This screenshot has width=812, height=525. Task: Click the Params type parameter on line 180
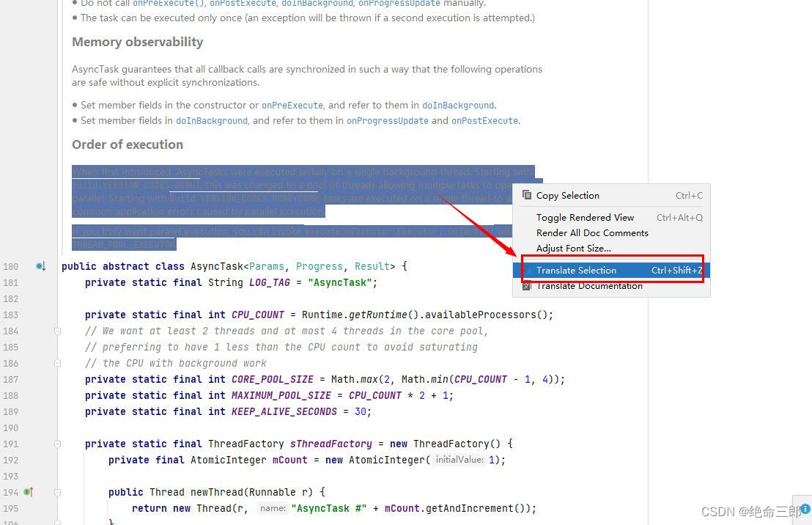[x=266, y=266]
